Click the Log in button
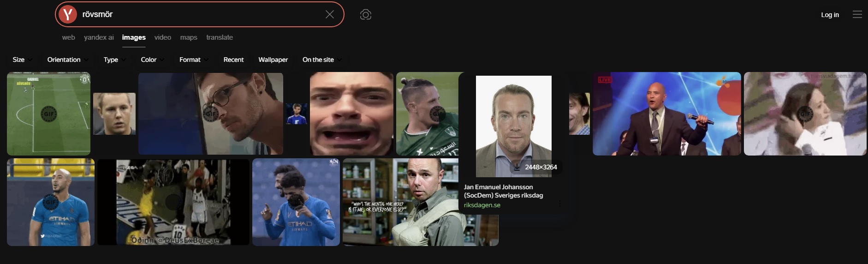This screenshot has width=868, height=264. [x=830, y=15]
